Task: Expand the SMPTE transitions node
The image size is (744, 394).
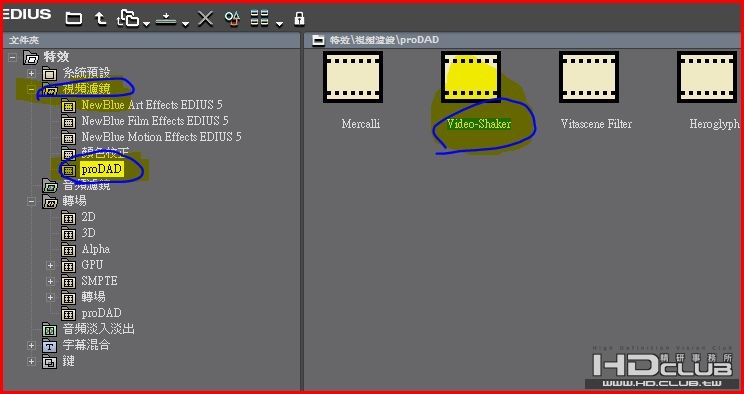Action: 50,281
